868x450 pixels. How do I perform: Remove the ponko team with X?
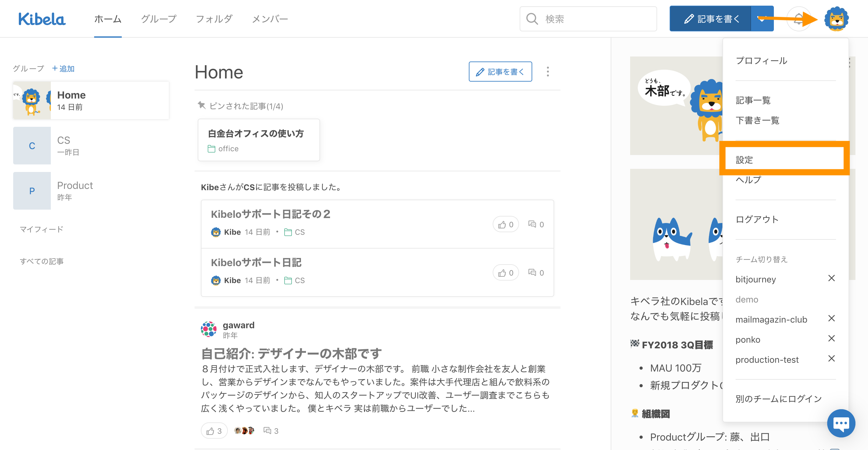pos(831,338)
